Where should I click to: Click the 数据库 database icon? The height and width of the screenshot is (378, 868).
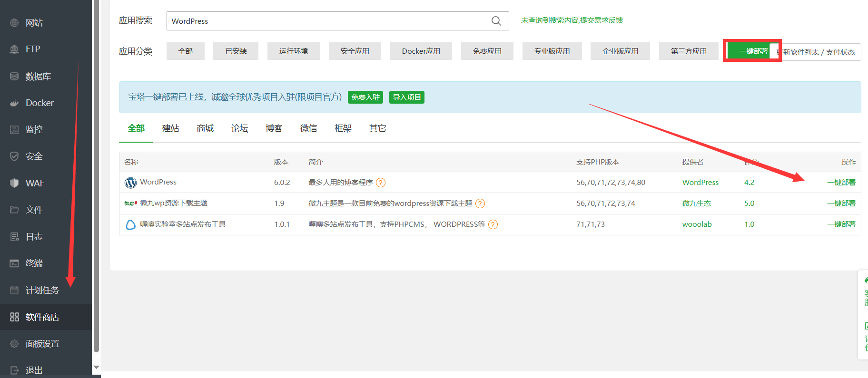click(x=14, y=76)
